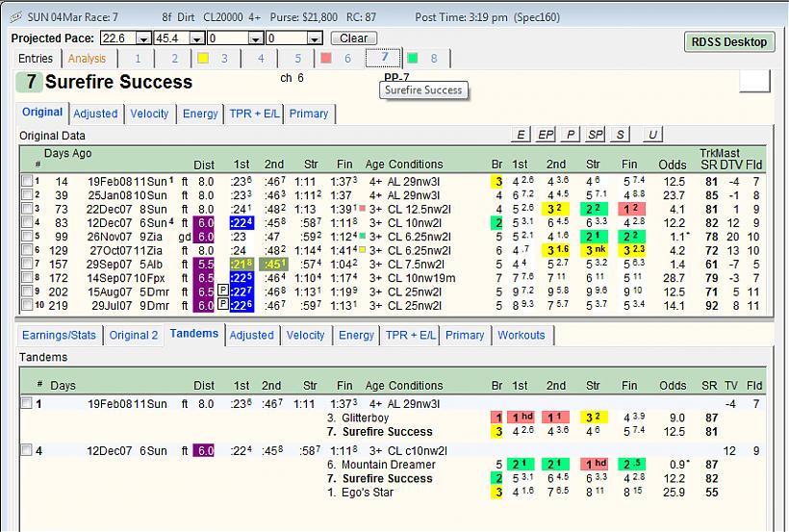Click the EP running style button
The width and height of the screenshot is (789, 532).
pyautogui.click(x=546, y=135)
